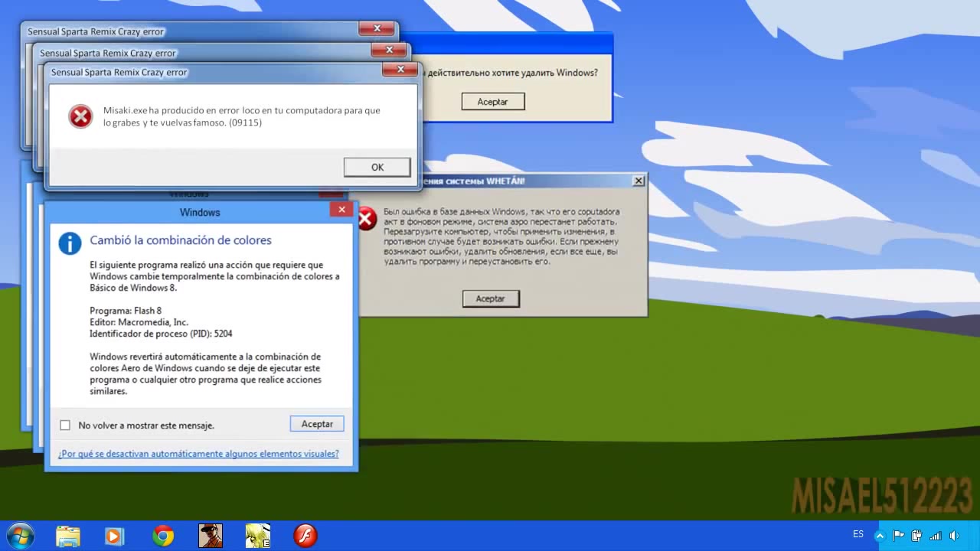Click the volume speaker tray icon

coord(954,536)
